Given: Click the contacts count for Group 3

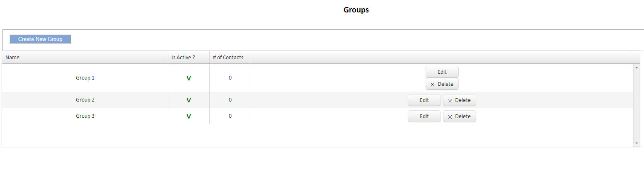Looking at the screenshot, I should tap(230, 116).
